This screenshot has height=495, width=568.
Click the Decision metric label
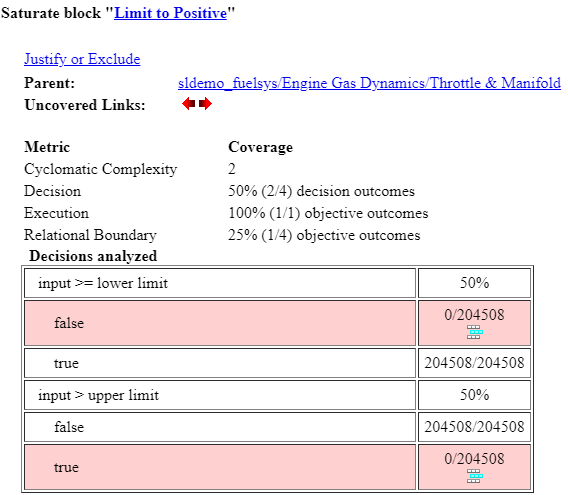click(53, 191)
